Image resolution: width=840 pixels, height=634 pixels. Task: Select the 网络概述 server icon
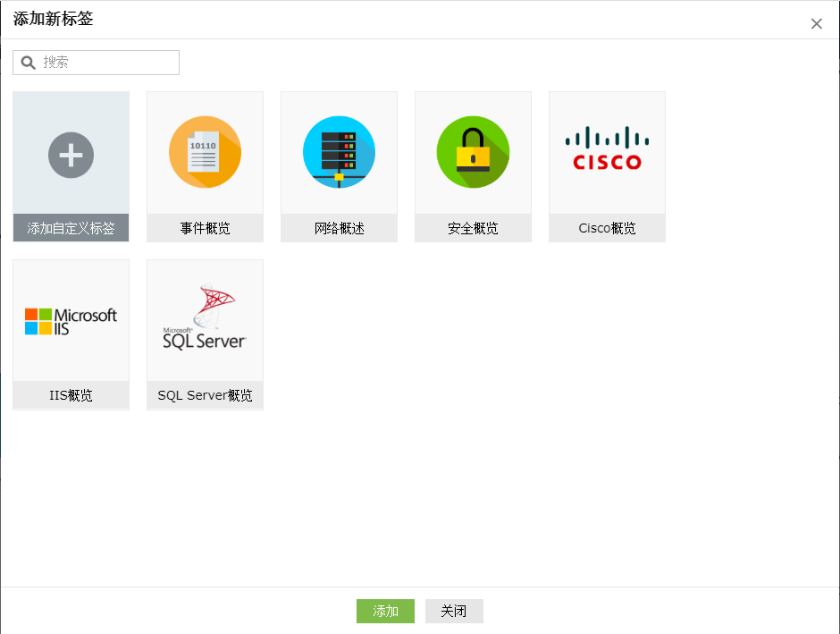tap(339, 152)
